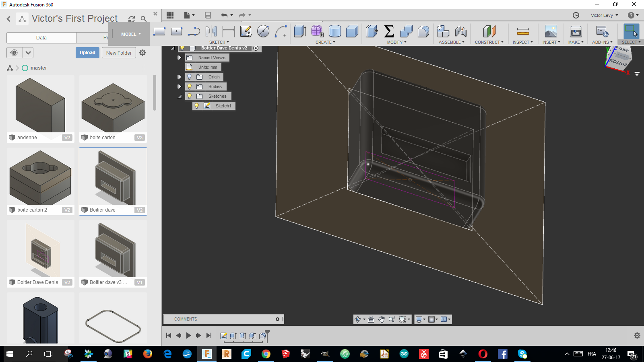Start the Extrude tool
This screenshot has height=362, width=644.
pyautogui.click(x=300, y=31)
